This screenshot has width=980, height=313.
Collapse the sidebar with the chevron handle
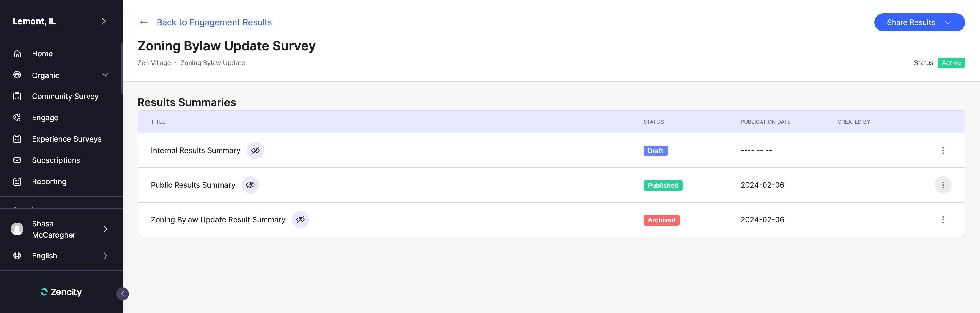[123, 294]
